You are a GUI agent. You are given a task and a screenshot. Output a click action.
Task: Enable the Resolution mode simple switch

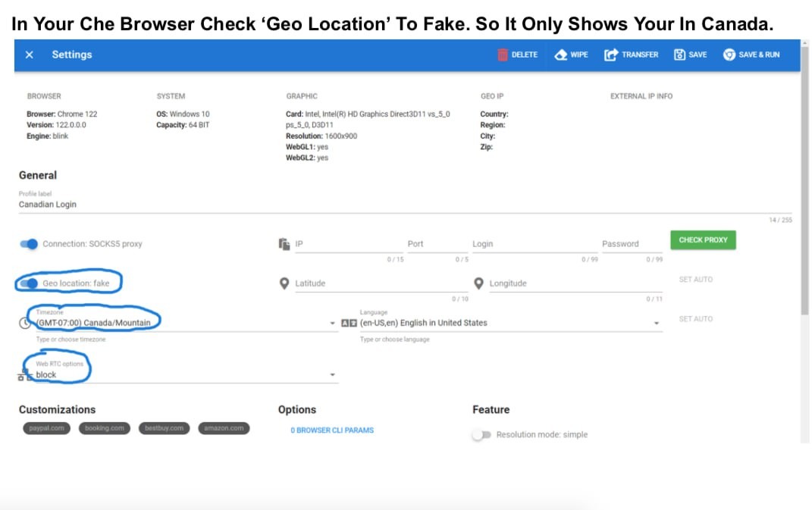tap(481, 435)
